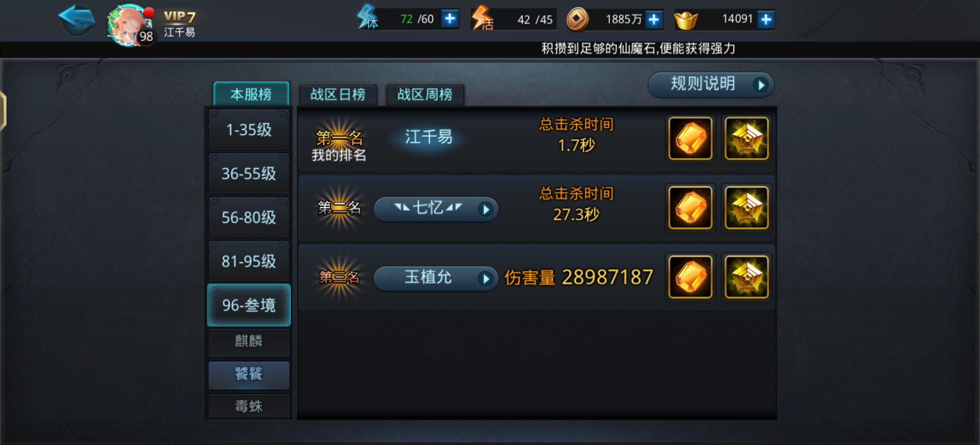Choose the 麒麟 boss entry
Image resolution: width=980 pixels, height=445 pixels.
coord(249,342)
